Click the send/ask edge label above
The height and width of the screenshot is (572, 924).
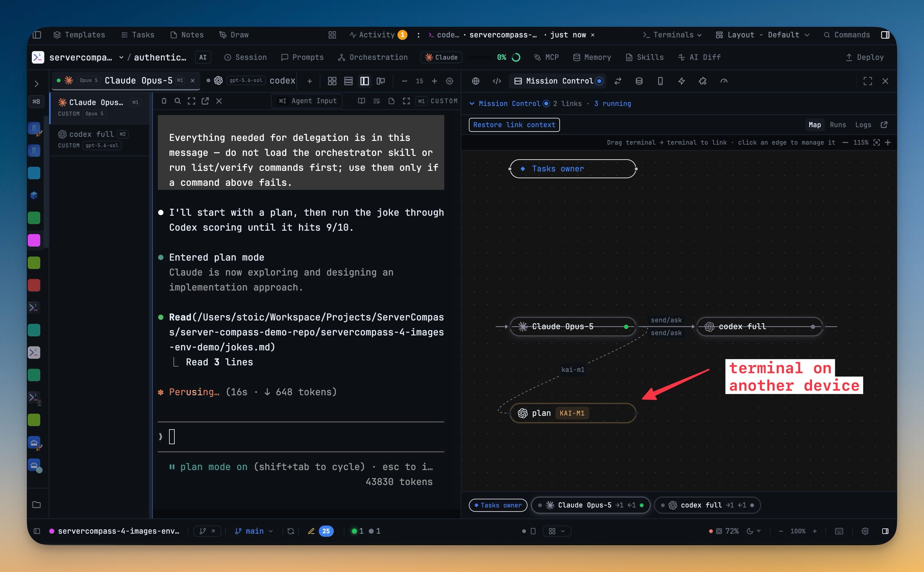(666, 320)
